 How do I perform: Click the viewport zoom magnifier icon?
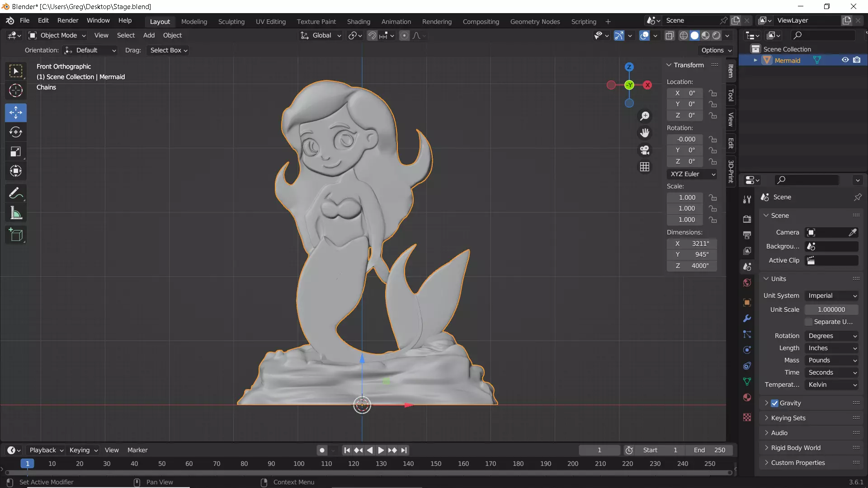(x=645, y=116)
